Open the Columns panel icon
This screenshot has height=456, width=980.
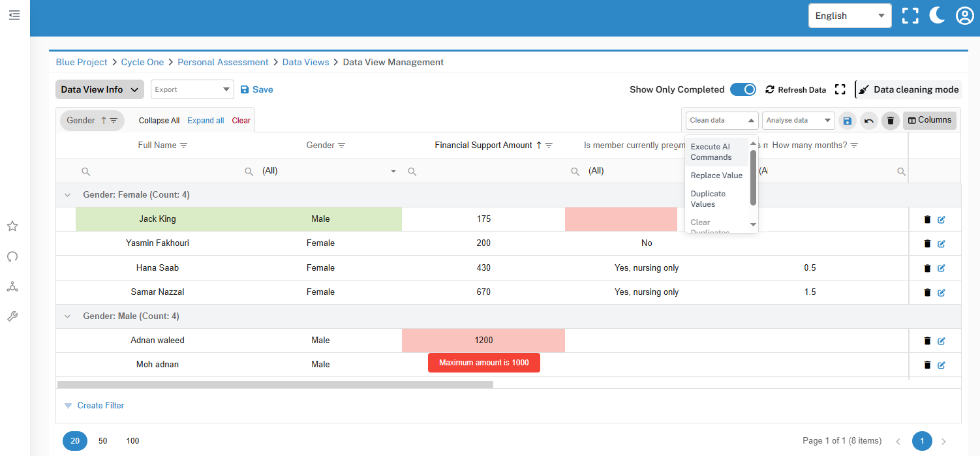(x=929, y=120)
